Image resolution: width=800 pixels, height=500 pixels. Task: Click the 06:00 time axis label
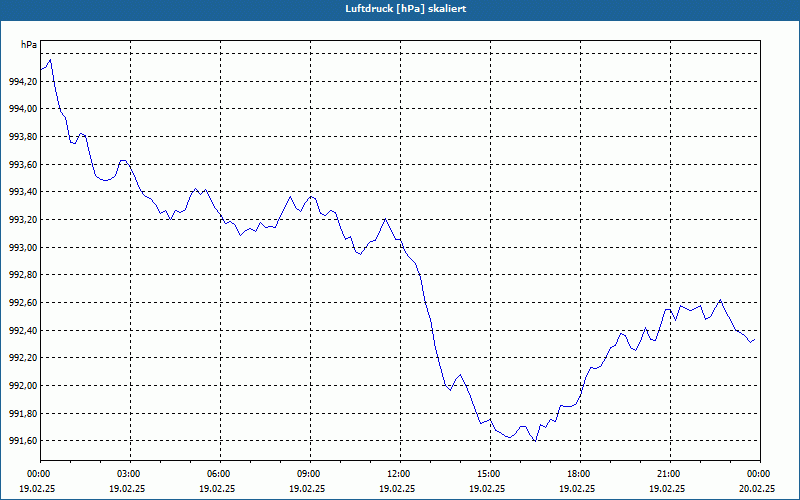click(220, 474)
